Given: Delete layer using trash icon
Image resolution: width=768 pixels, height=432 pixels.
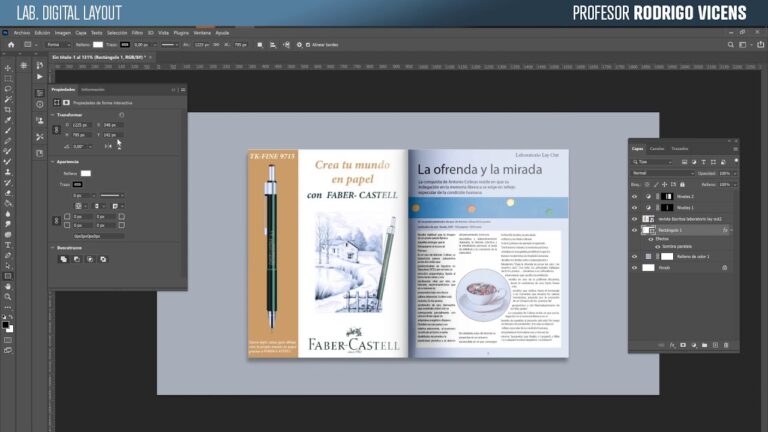Looking at the screenshot, I should click(726, 345).
